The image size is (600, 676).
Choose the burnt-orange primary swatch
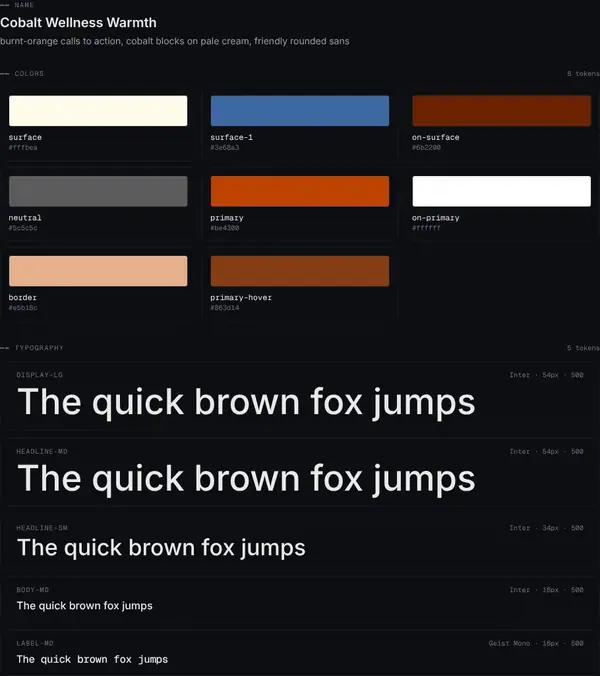point(300,191)
